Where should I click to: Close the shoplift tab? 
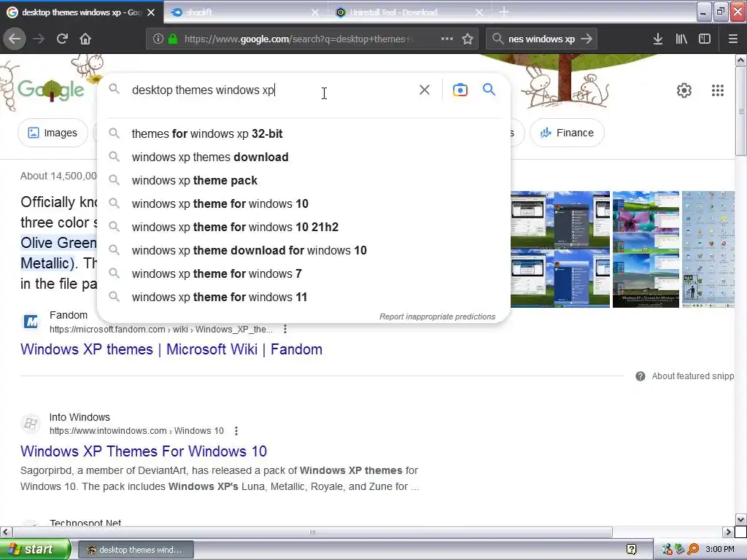pyautogui.click(x=315, y=12)
